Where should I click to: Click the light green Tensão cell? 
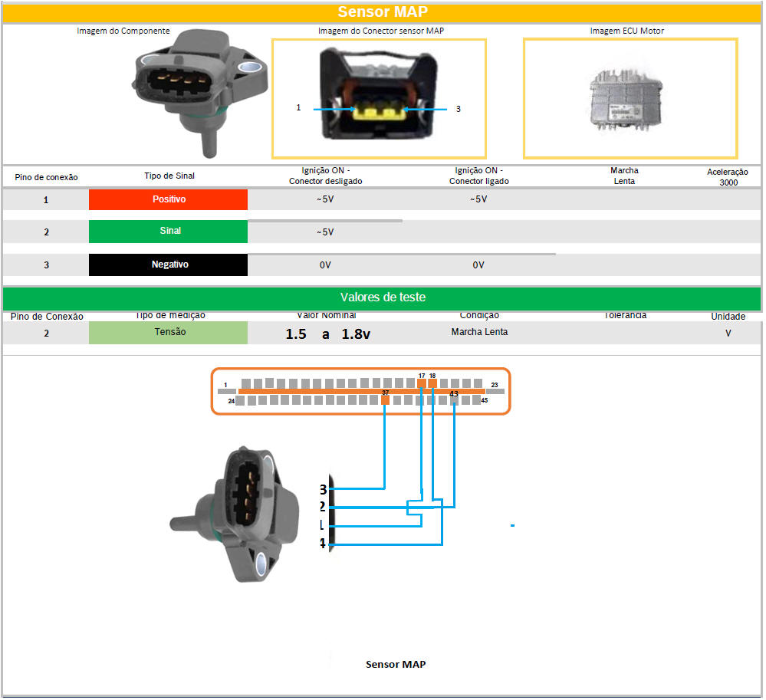click(168, 333)
